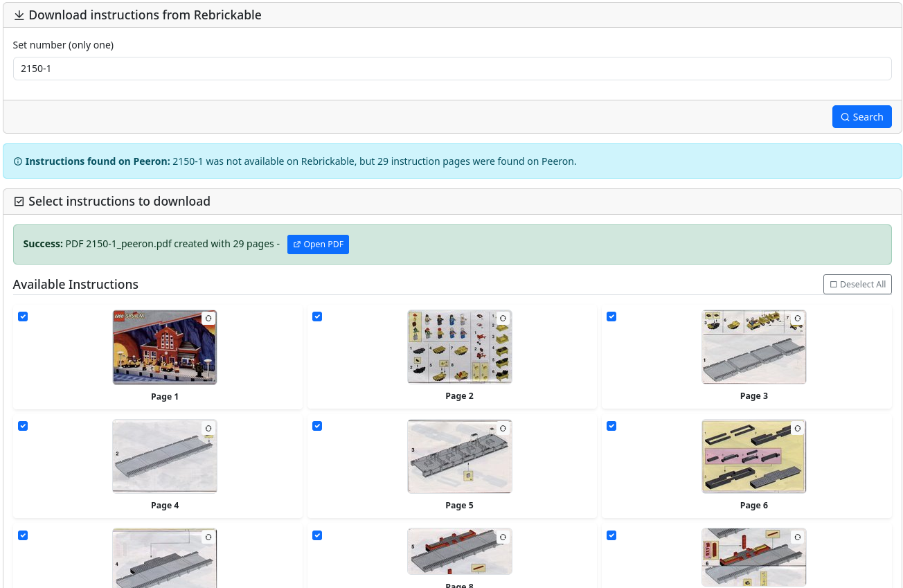
Task: Toggle the Page 2 selection checkbox
Action: [317, 317]
